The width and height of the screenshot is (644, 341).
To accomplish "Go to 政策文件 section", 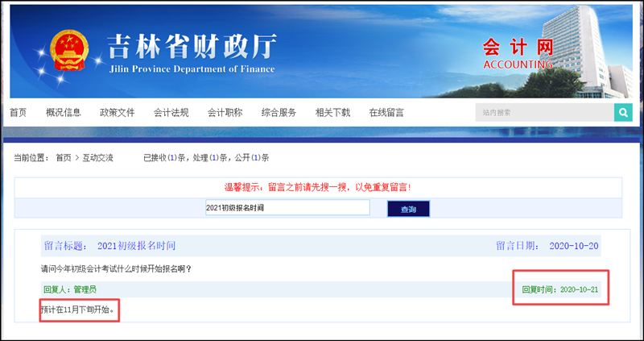I will tap(118, 113).
